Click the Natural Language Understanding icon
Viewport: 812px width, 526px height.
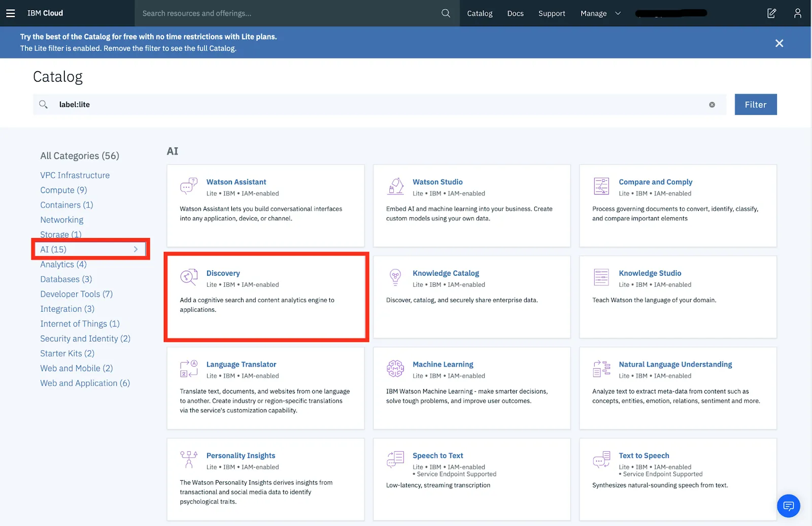point(601,368)
